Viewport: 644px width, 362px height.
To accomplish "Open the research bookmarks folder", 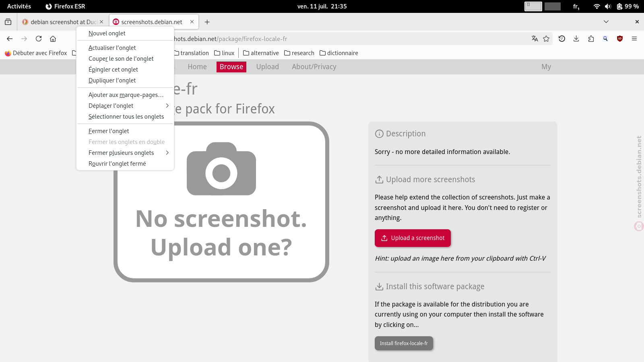I will [299, 53].
